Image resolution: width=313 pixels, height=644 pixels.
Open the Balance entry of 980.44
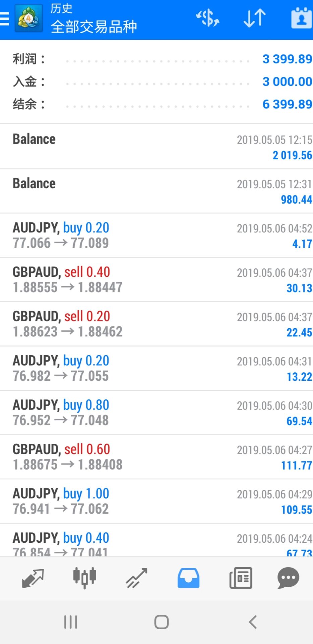click(156, 191)
